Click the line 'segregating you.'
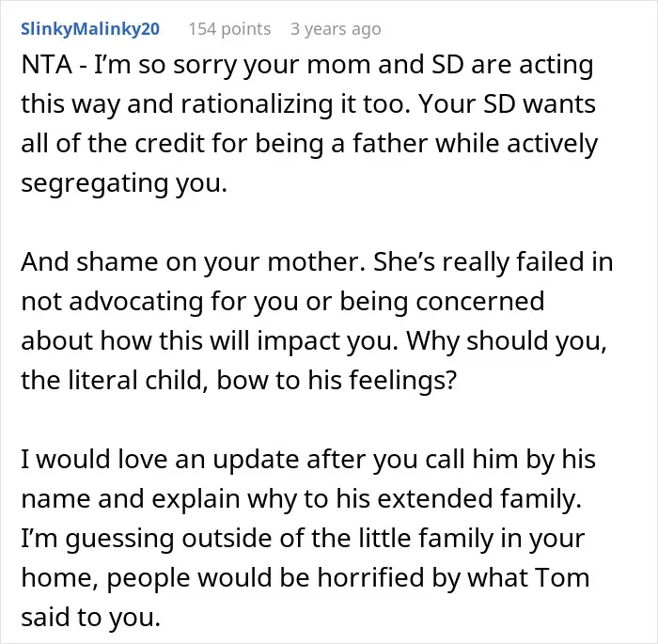Image resolution: width=658 pixels, height=644 pixels. click(124, 184)
